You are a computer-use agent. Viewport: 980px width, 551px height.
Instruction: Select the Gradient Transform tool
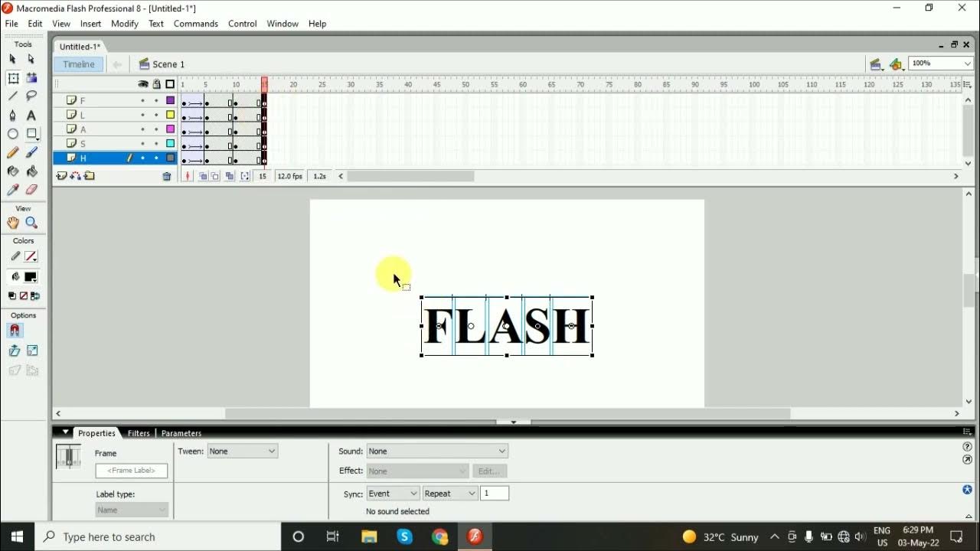pos(31,78)
